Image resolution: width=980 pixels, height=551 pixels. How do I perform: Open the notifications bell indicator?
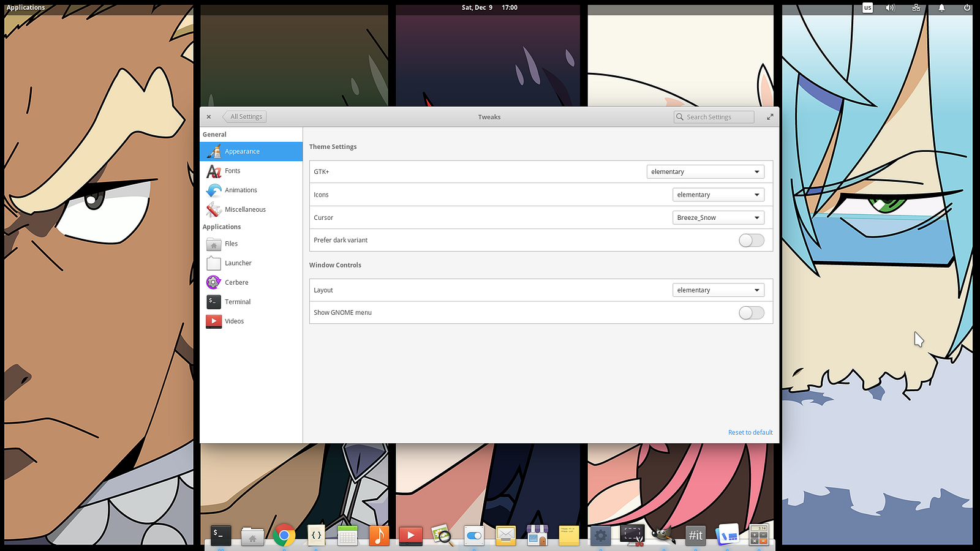(x=941, y=8)
